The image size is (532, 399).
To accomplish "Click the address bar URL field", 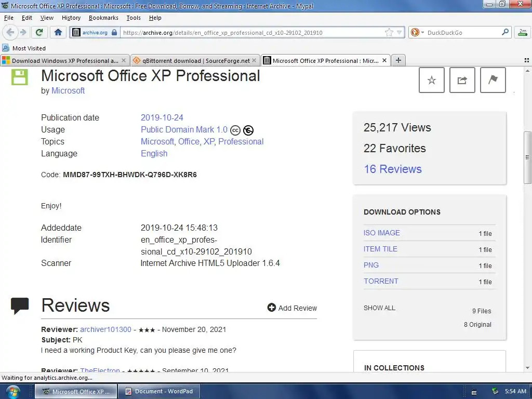I will 253,33.
